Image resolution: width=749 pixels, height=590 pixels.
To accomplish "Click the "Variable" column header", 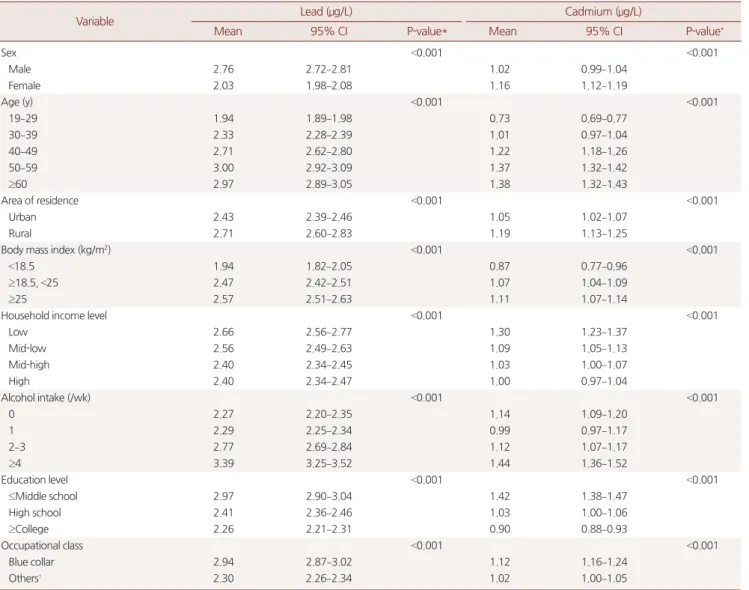I will (x=95, y=21).
